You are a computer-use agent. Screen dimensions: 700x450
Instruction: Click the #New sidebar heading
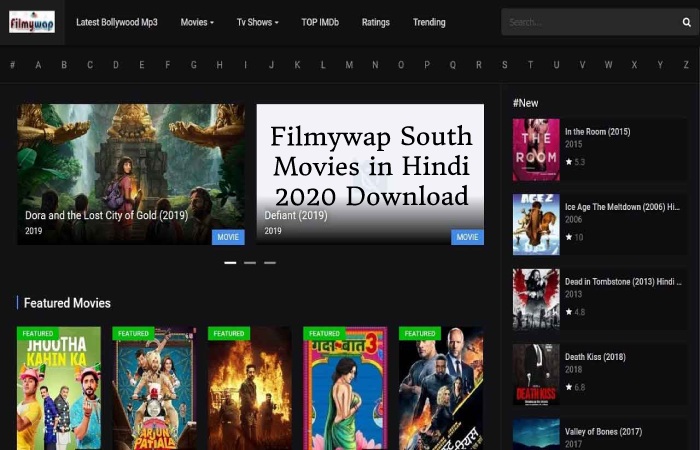tap(525, 103)
